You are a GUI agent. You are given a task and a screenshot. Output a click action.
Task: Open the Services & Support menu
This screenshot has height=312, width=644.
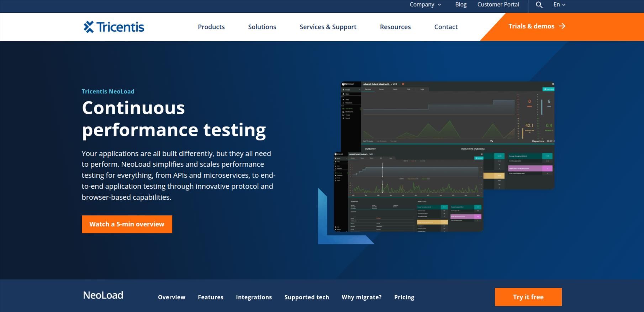click(328, 27)
